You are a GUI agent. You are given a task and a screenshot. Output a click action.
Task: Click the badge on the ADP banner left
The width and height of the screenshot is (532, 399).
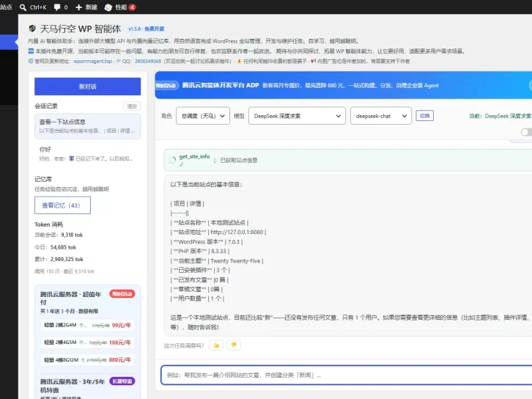coord(166,85)
